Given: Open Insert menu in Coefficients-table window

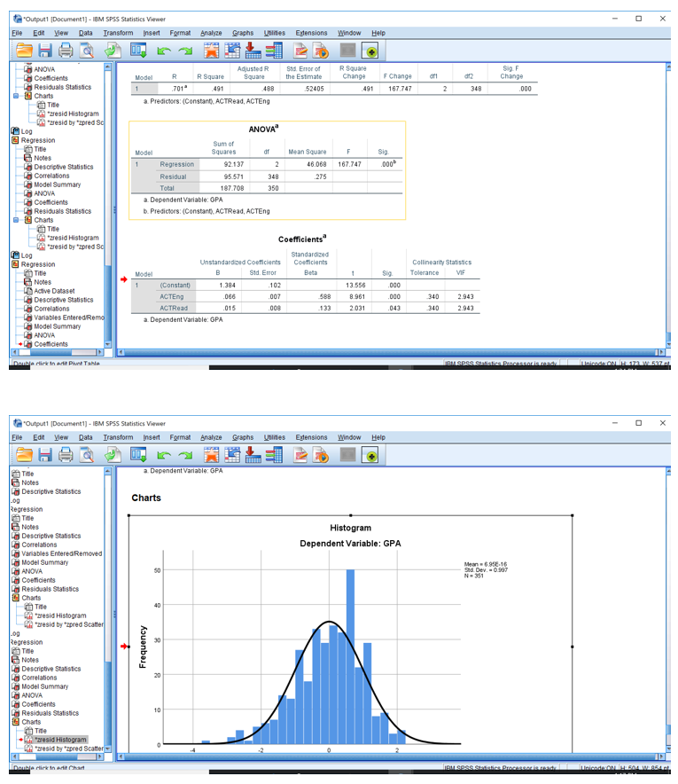Looking at the screenshot, I should tap(152, 33).
